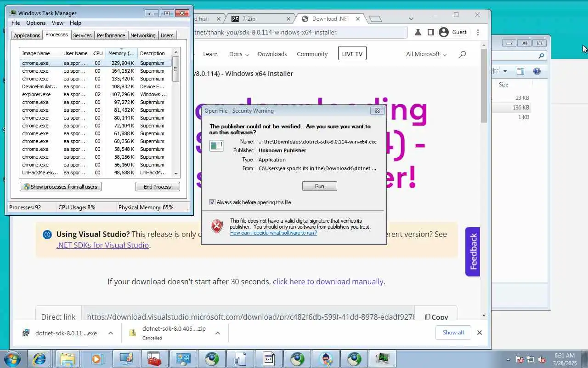Expand the All Microsoft dropdown
The image size is (588, 368).
426,54
